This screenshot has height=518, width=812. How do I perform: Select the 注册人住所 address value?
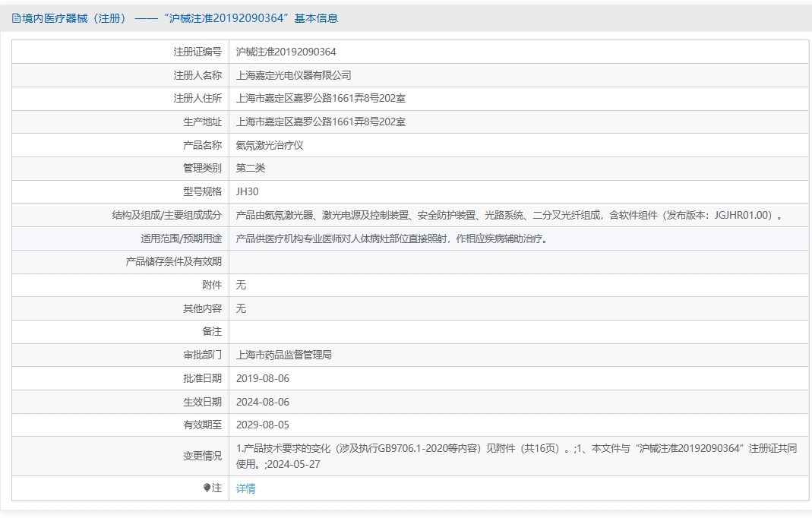(x=321, y=99)
